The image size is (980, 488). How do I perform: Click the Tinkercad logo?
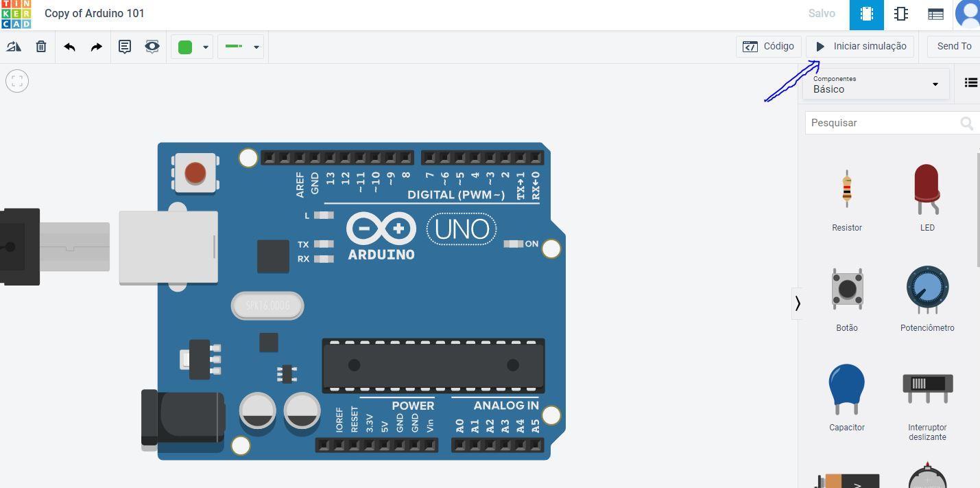coord(16,14)
